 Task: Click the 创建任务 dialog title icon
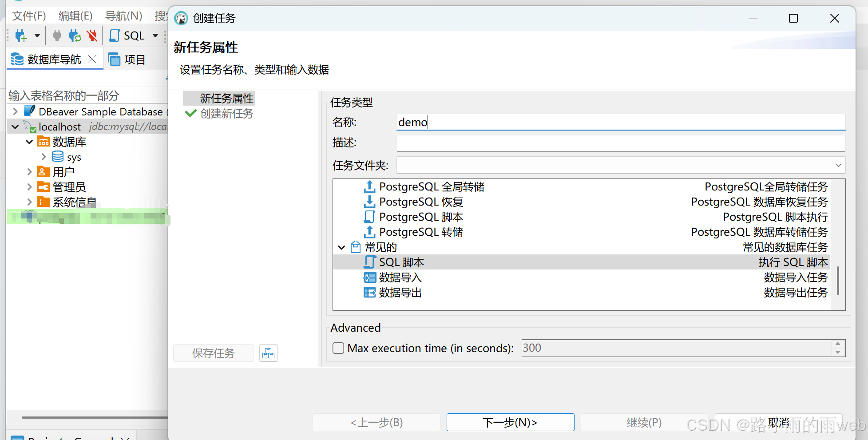(x=181, y=18)
